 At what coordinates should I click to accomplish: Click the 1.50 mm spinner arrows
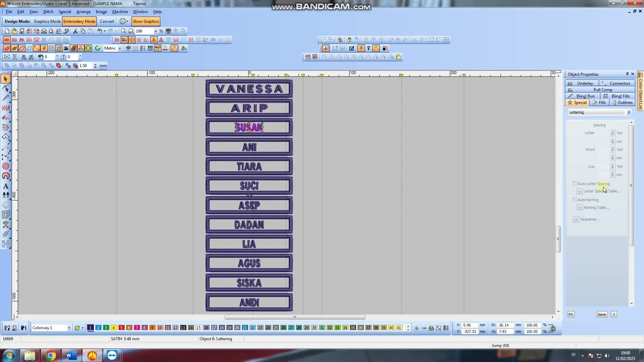(95, 65)
